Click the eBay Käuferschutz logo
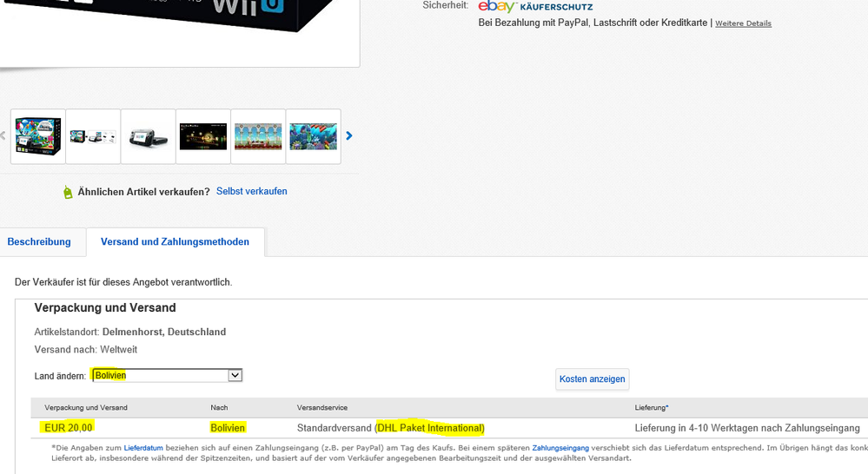The image size is (868, 474). tap(535, 7)
